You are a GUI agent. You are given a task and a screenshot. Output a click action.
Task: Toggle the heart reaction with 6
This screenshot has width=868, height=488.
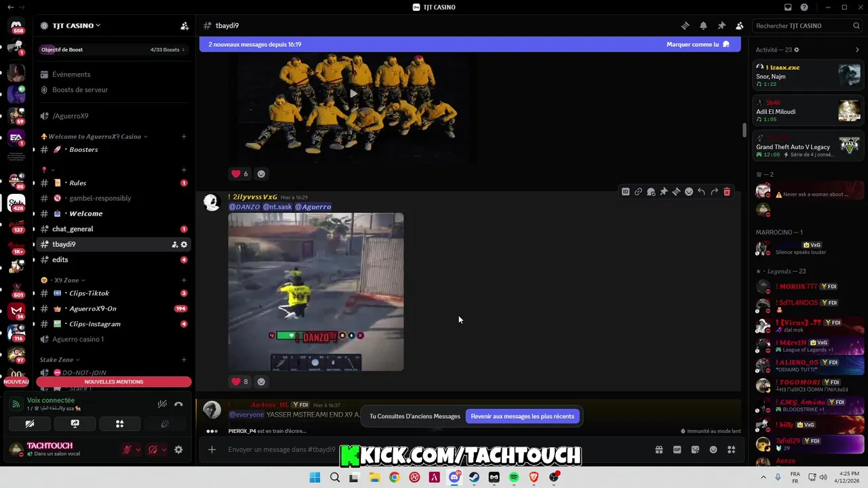[x=240, y=174]
